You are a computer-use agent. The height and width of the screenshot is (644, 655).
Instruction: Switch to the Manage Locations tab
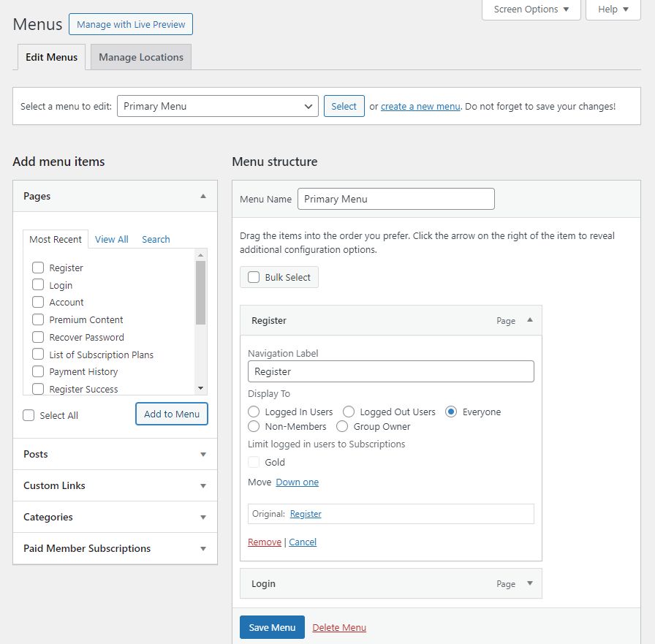pos(141,57)
